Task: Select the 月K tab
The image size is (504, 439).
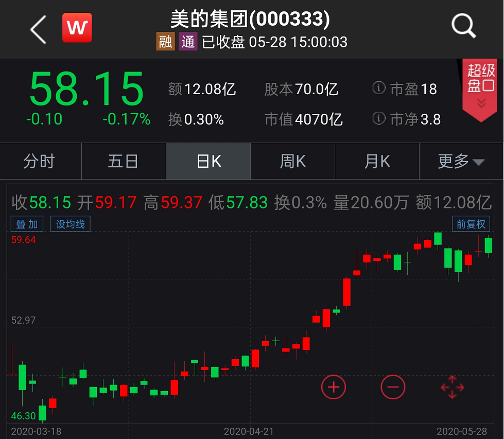Action: tap(377, 161)
